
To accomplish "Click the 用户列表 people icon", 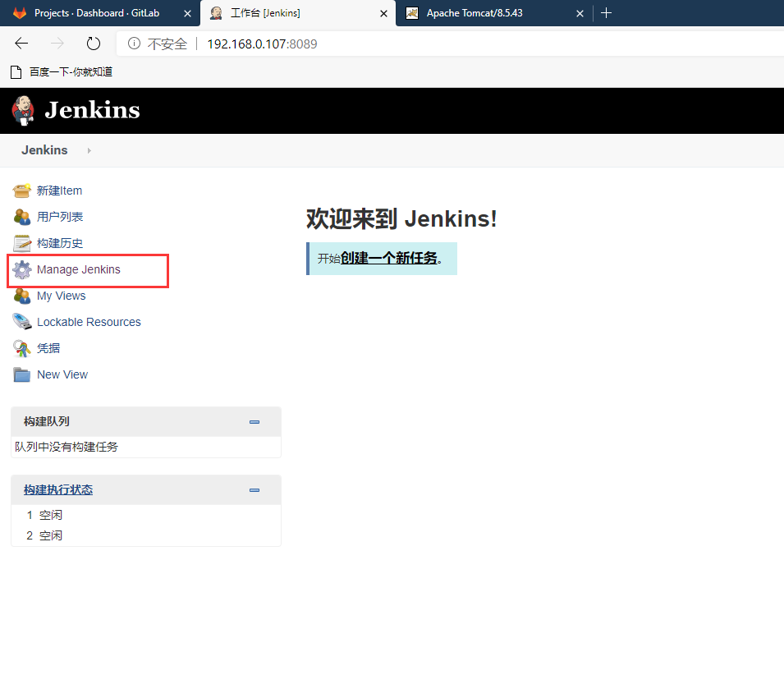I will point(21,217).
